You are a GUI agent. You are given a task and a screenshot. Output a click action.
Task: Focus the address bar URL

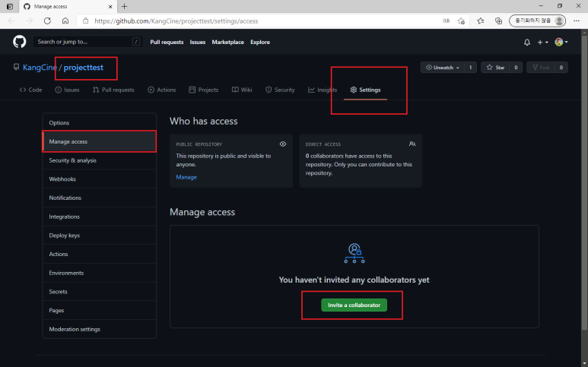(x=176, y=21)
